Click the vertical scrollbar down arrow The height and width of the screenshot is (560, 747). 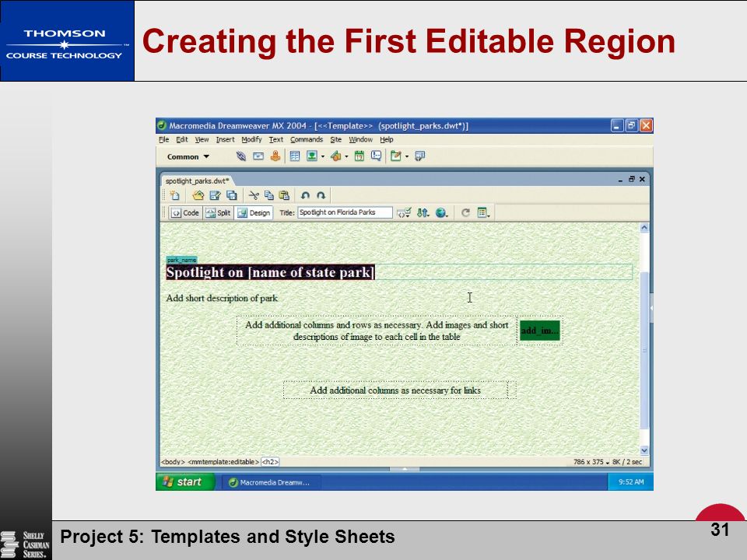[644, 450]
